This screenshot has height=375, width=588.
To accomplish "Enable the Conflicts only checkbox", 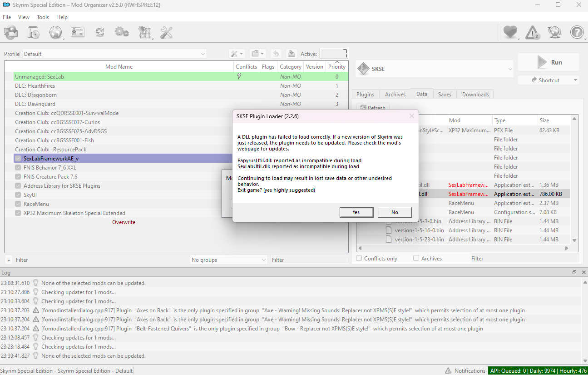I will (359, 258).
